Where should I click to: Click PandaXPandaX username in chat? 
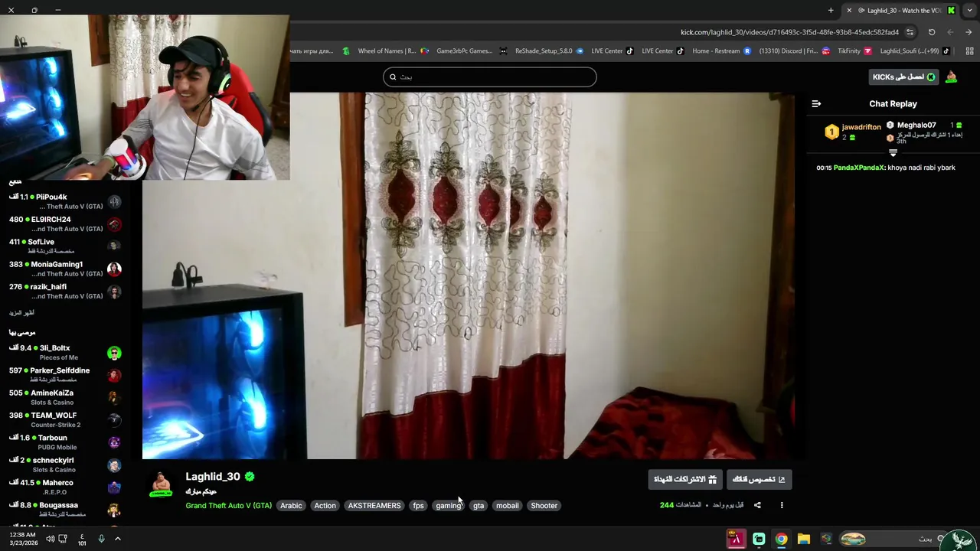859,168
